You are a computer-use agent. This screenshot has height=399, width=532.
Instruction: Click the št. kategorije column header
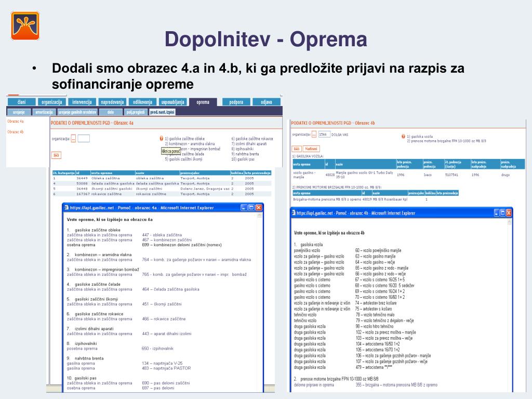point(64,173)
